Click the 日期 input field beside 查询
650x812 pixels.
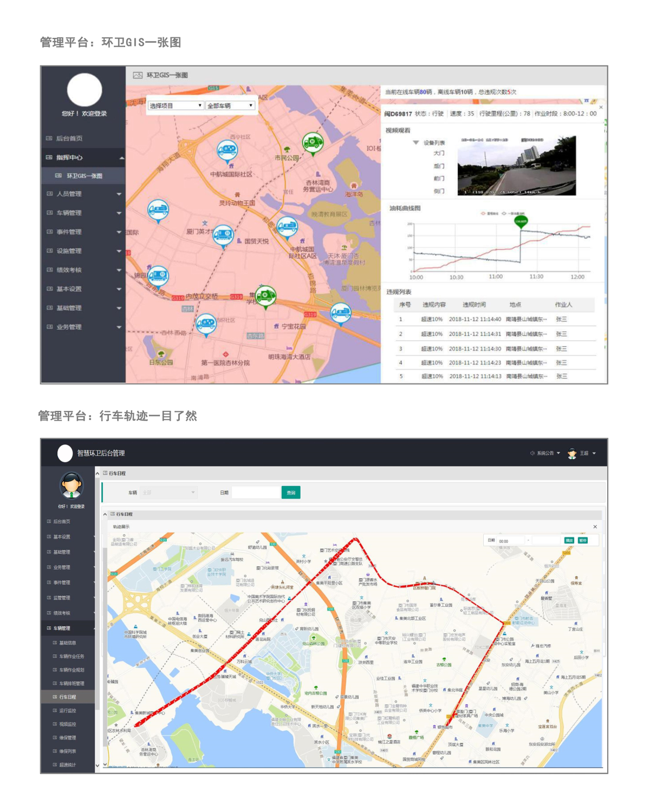click(x=255, y=493)
